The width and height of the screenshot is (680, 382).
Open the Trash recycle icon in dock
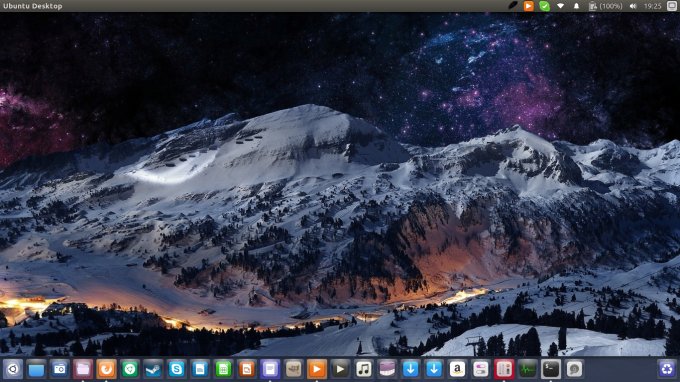tap(667, 369)
